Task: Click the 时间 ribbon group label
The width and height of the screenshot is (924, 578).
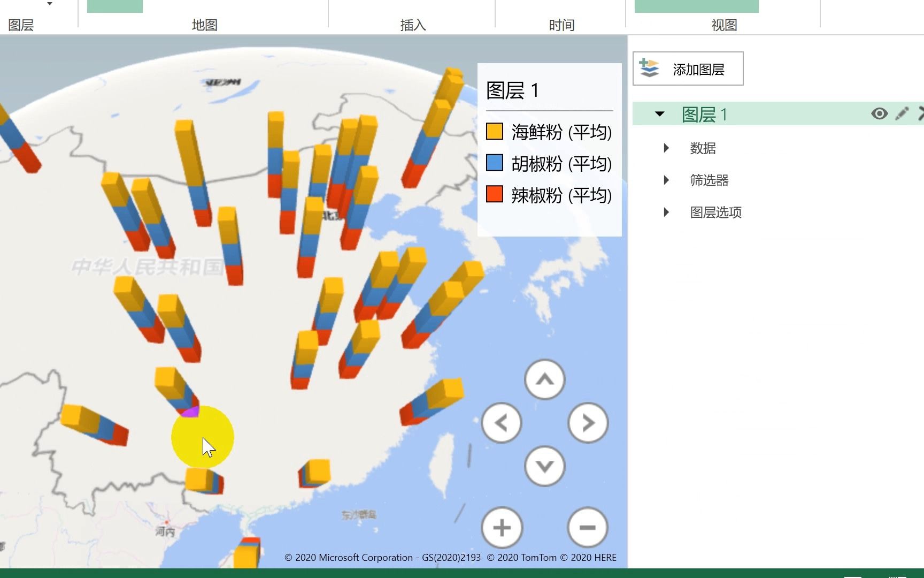Action: [561, 25]
